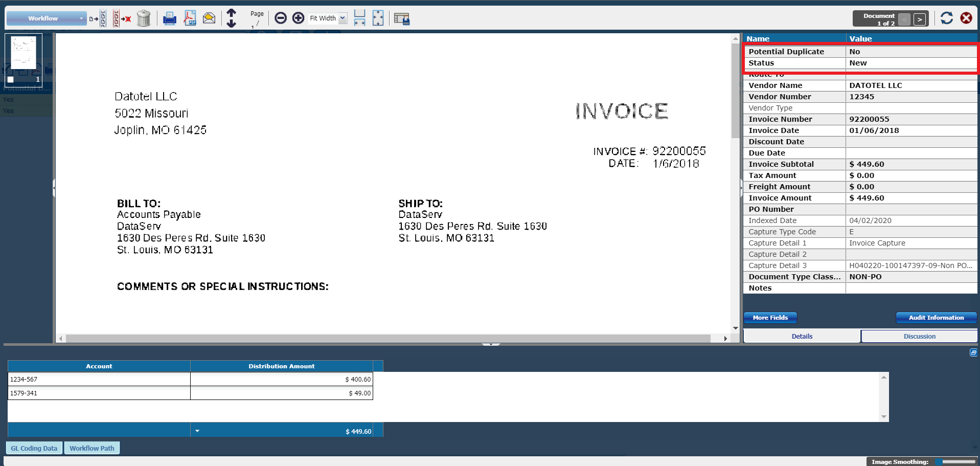Viewport: 980px width, 466px height.
Task: Click the trash can delete icon
Action: tap(144, 18)
